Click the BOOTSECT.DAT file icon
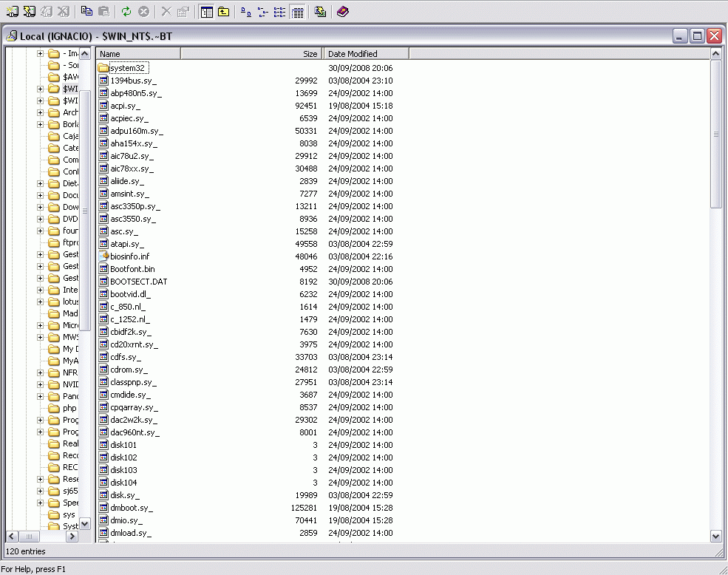The height and width of the screenshot is (575, 728). (103, 281)
